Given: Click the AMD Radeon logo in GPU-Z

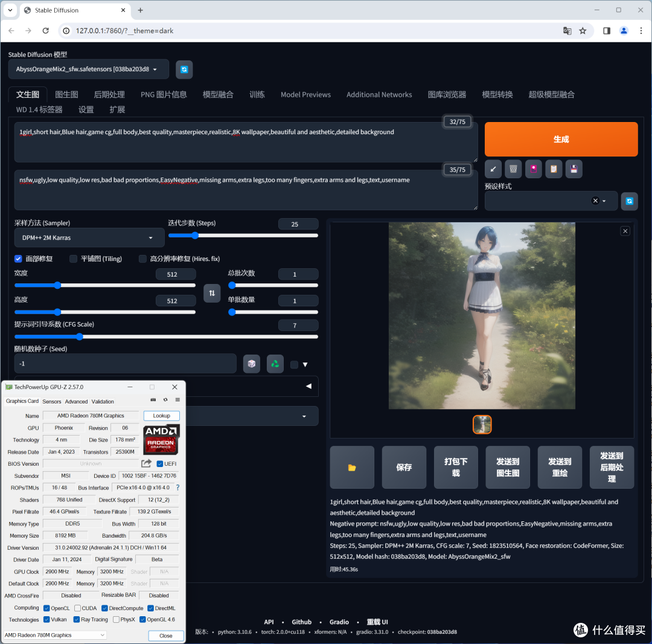Looking at the screenshot, I should tap(161, 440).
